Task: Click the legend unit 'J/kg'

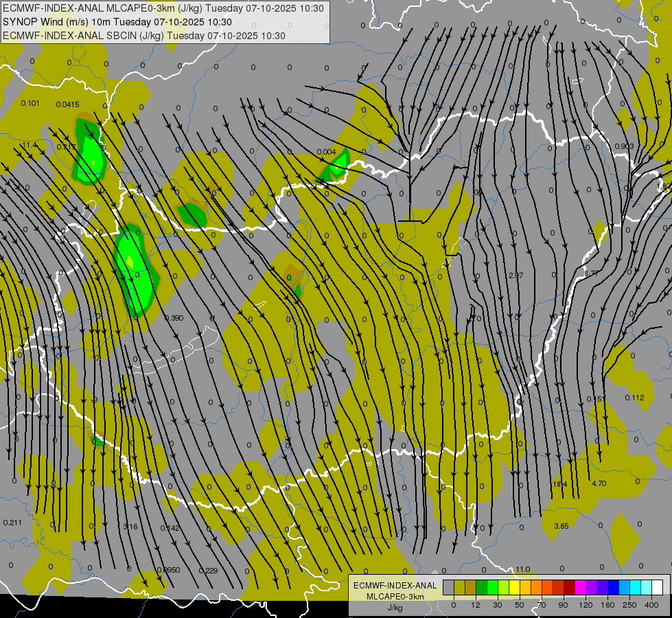Action: (395, 608)
